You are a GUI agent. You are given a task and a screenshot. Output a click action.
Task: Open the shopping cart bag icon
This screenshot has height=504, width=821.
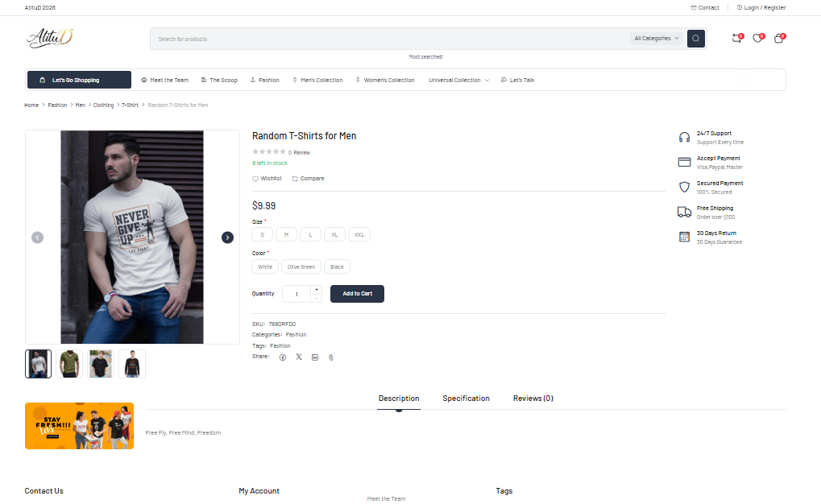tap(779, 38)
